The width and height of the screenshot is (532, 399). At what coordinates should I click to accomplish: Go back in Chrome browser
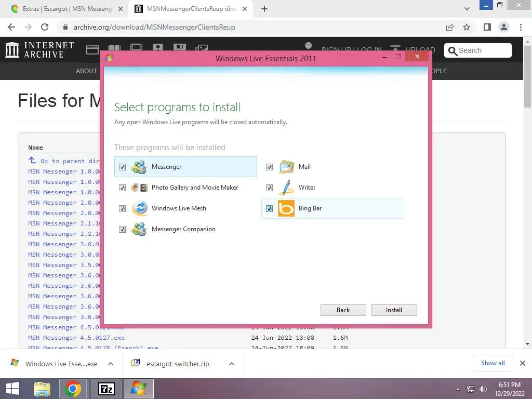point(11,27)
